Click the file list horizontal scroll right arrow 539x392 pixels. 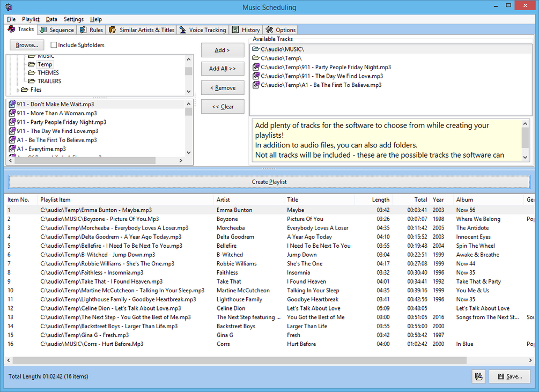coord(181,160)
